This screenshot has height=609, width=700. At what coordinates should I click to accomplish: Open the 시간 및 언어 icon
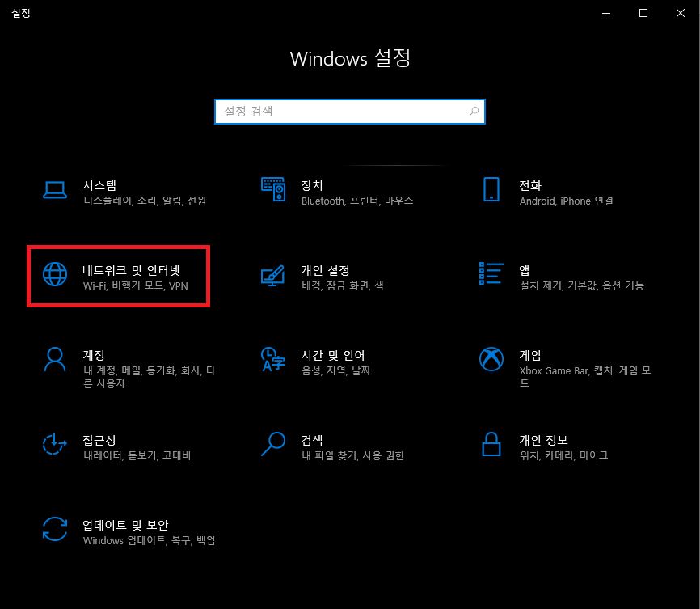pyautogui.click(x=272, y=359)
